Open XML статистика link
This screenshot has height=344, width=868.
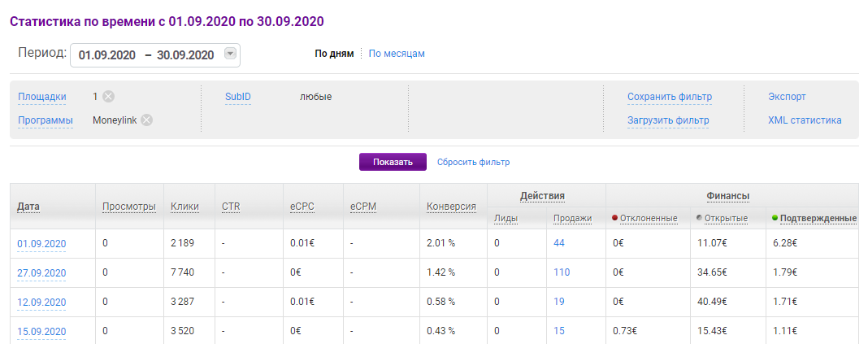click(805, 120)
